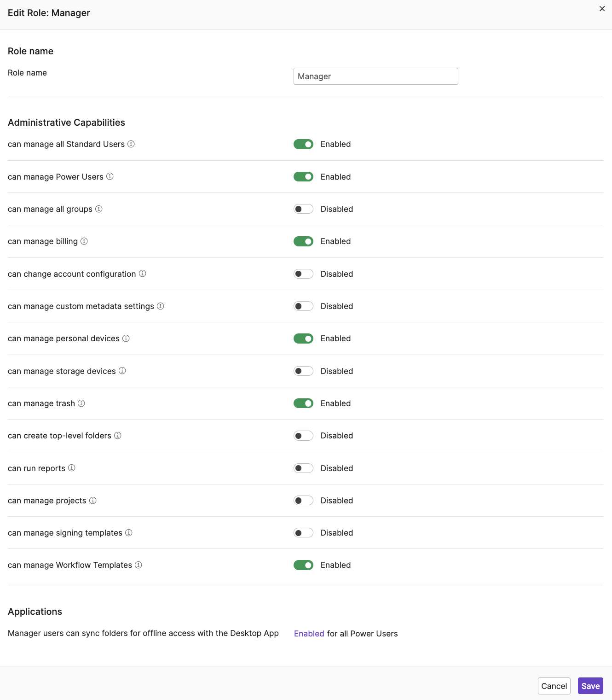Open info icon for manage trash
The height and width of the screenshot is (700, 612).
pos(81,403)
